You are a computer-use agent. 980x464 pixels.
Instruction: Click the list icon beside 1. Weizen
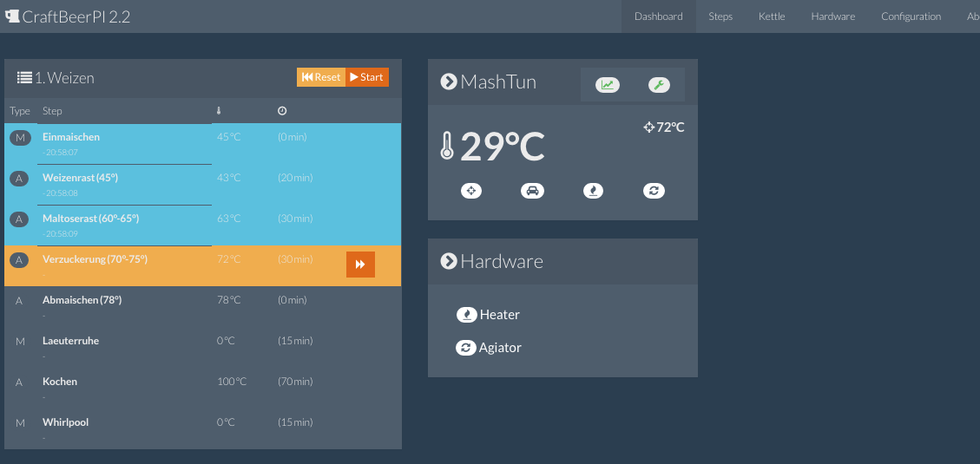tap(24, 78)
